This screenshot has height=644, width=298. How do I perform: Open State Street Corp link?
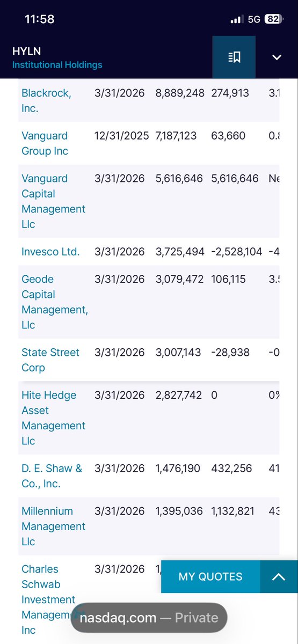pyautogui.click(x=50, y=360)
